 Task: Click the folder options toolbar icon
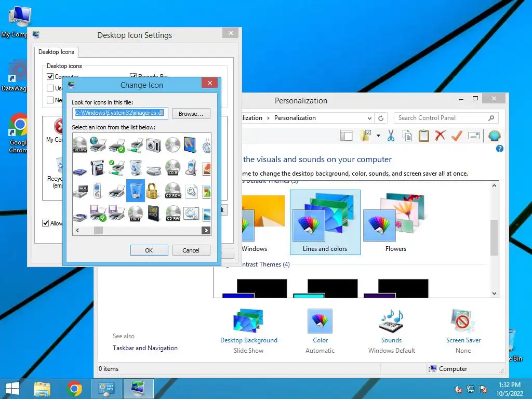366,136
